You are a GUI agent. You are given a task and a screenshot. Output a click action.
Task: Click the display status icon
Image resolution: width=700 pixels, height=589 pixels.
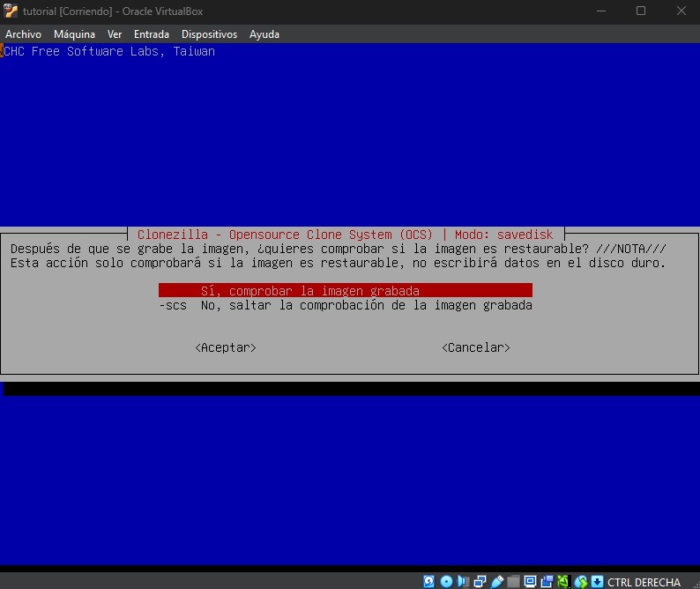(x=531, y=581)
